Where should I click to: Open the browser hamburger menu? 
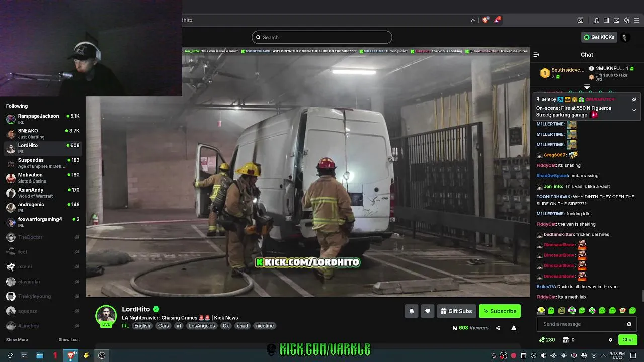(x=637, y=20)
